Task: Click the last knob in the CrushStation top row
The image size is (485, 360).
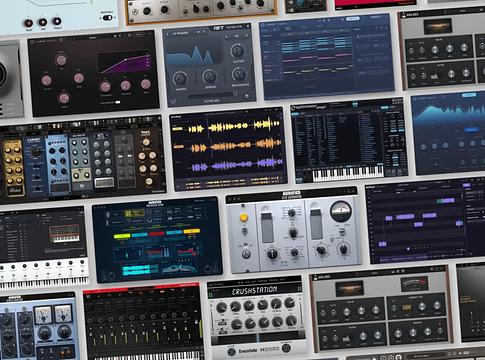Action: (289, 303)
